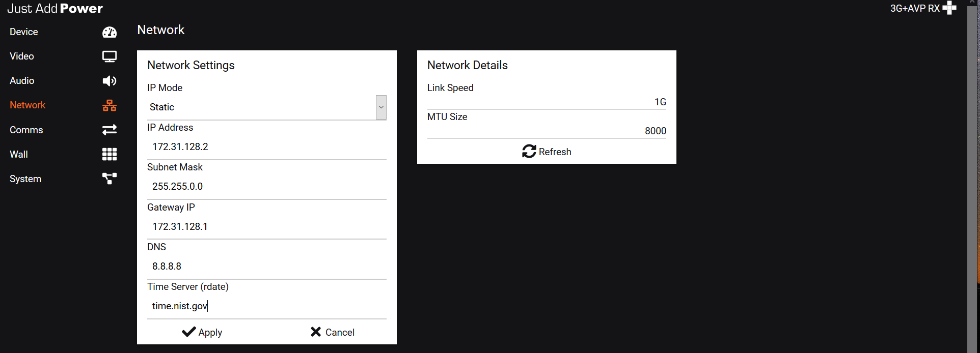The image size is (980, 353).
Task: Click the Refresh network details button
Action: 547,152
